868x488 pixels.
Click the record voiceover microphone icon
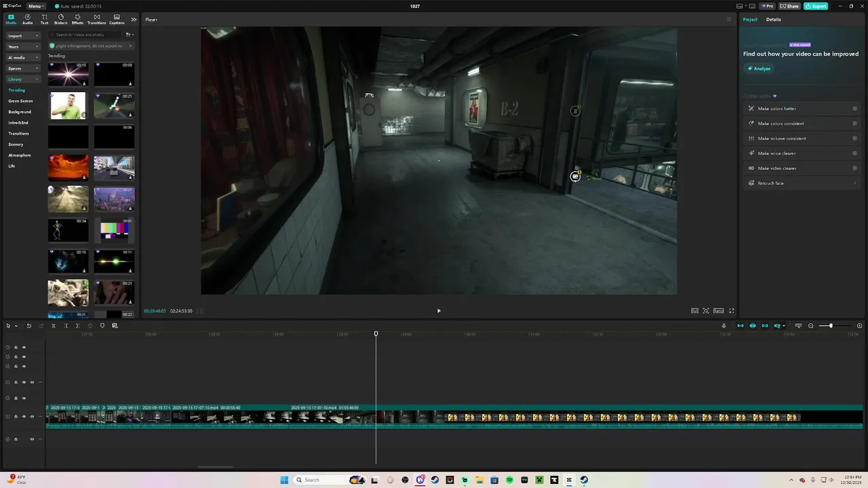pos(724,326)
